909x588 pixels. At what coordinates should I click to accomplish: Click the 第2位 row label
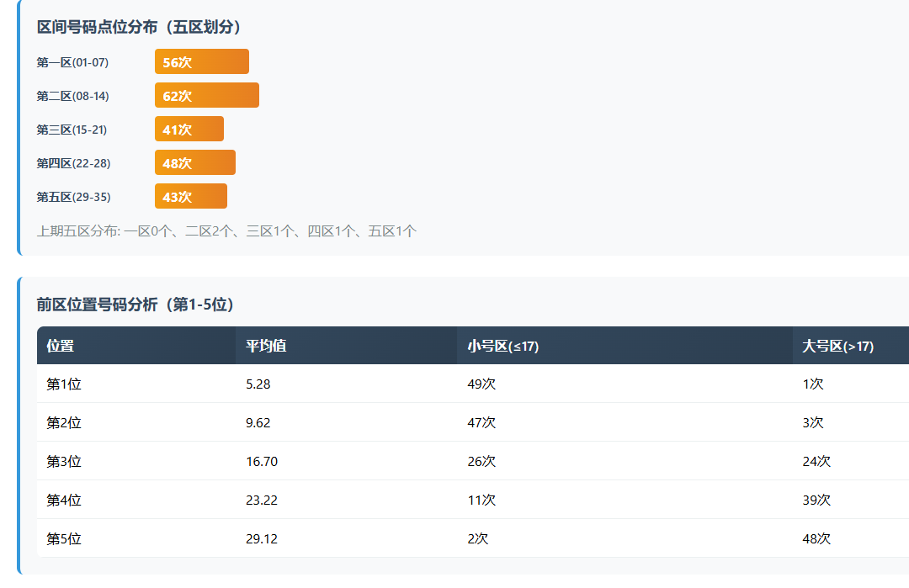tap(64, 422)
